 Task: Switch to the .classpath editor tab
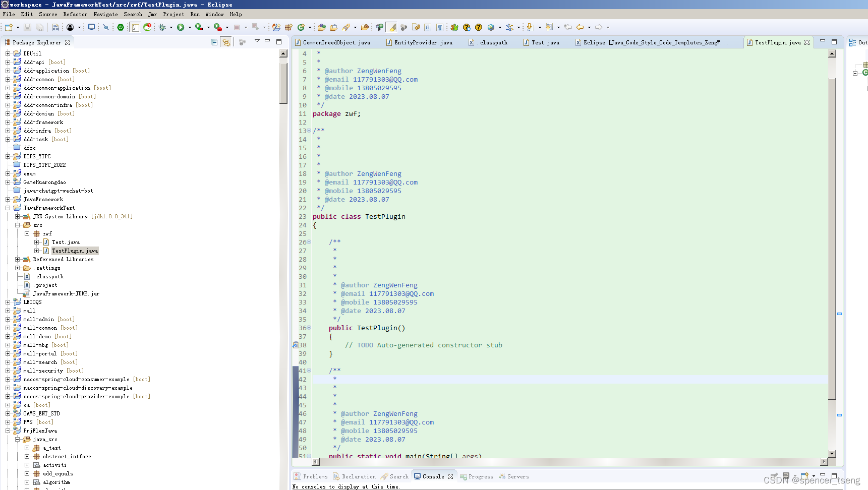[x=488, y=42]
